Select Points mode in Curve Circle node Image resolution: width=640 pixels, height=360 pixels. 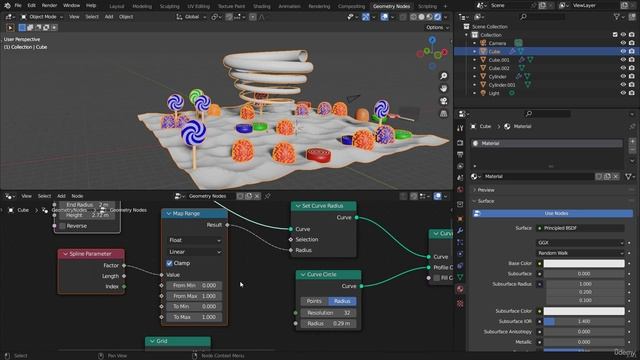click(314, 301)
